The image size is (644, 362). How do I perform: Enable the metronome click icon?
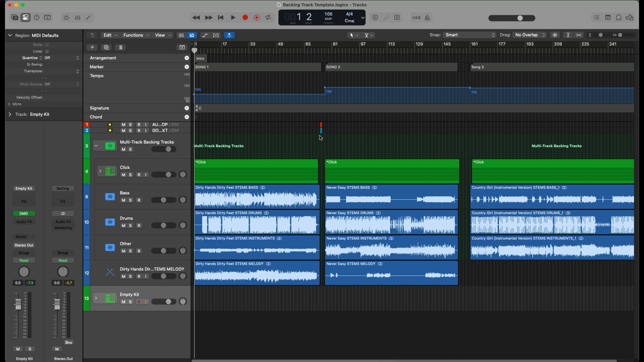coord(427,18)
